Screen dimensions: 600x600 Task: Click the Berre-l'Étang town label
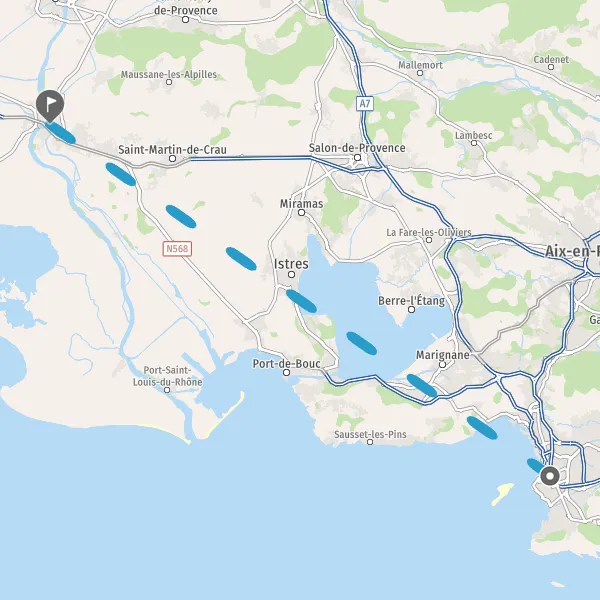pos(412,301)
